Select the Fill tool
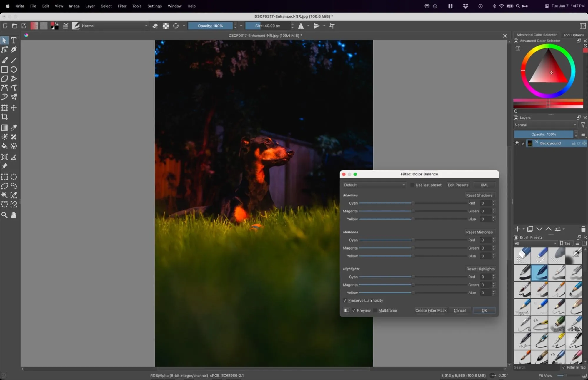Viewport: 588px width, 380px height. click(x=5, y=146)
